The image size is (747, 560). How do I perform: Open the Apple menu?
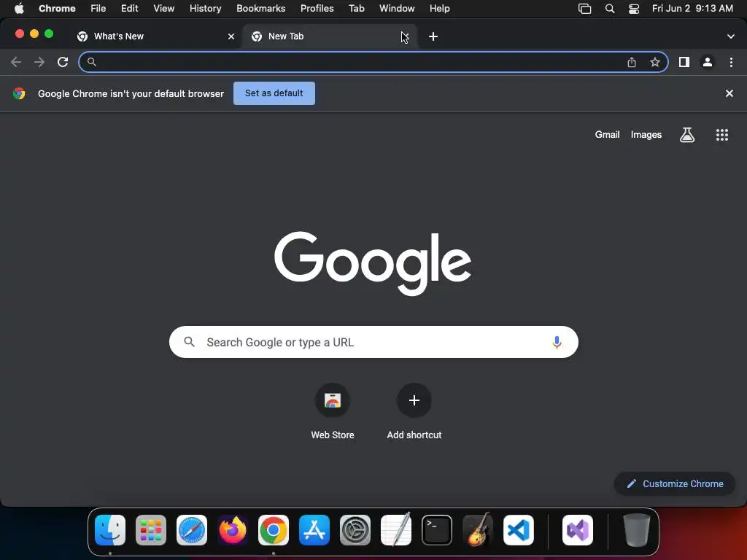(x=19, y=8)
